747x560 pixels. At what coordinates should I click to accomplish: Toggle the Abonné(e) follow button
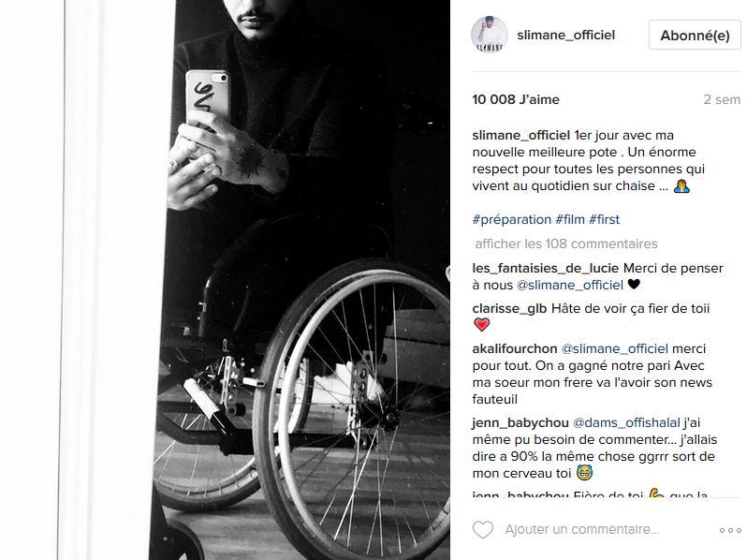(x=695, y=35)
